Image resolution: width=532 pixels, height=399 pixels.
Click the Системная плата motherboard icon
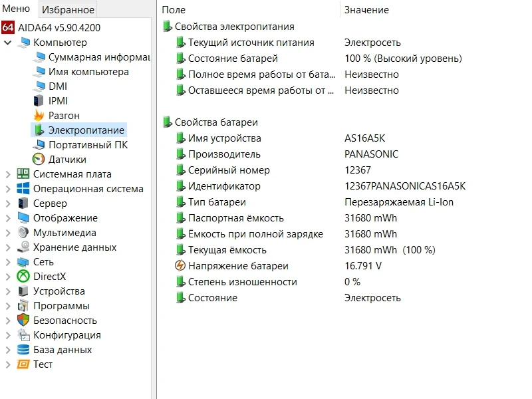pos(23,174)
